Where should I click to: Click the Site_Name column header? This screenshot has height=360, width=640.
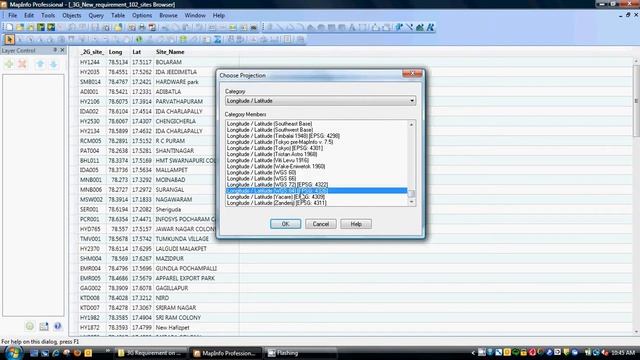(x=170, y=52)
